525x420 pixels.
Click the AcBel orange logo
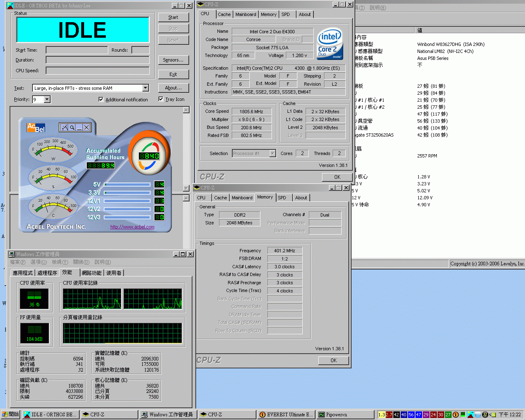pos(36,128)
